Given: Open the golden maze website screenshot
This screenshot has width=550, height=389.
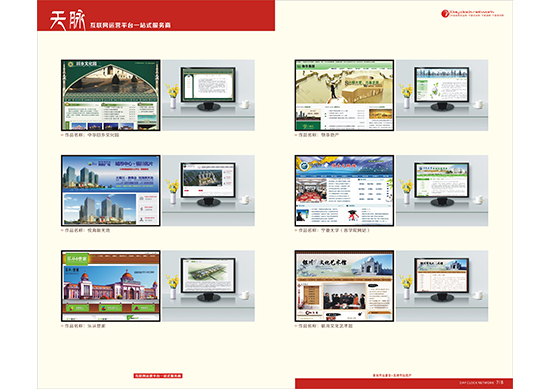Looking at the screenshot, I should (344, 95).
